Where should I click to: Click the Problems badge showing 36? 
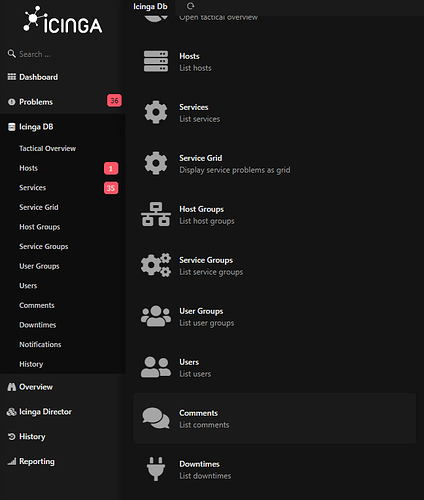point(114,101)
